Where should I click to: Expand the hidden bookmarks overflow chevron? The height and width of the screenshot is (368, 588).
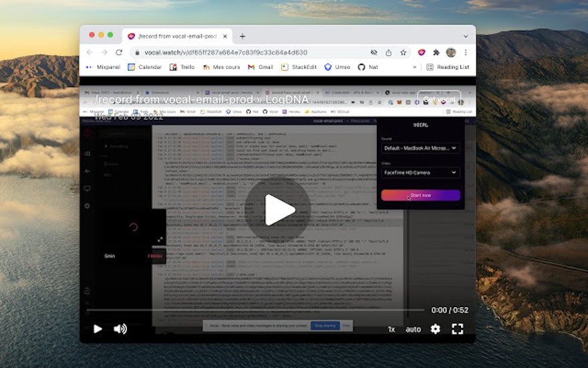coord(414,67)
